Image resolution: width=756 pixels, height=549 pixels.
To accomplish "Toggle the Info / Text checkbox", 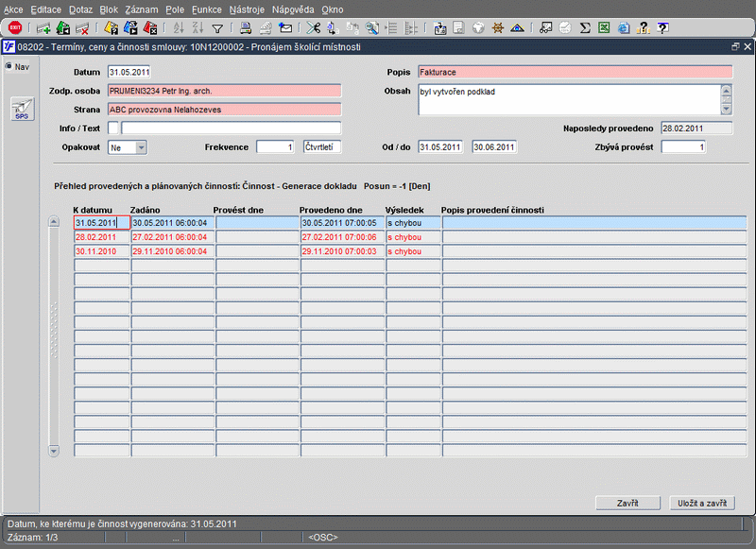I will click(x=112, y=128).
